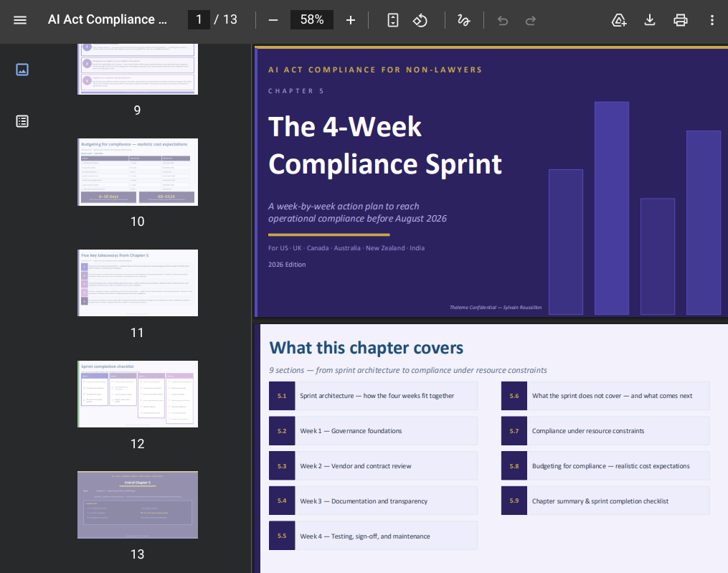Click 'CHAPTER 5' label on cover

click(296, 91)
